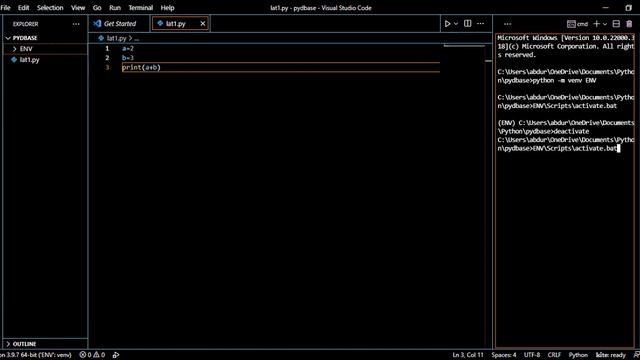
Task: Click the Visual Studio Code icon on Get Started tab
Action: click(97, 24)
